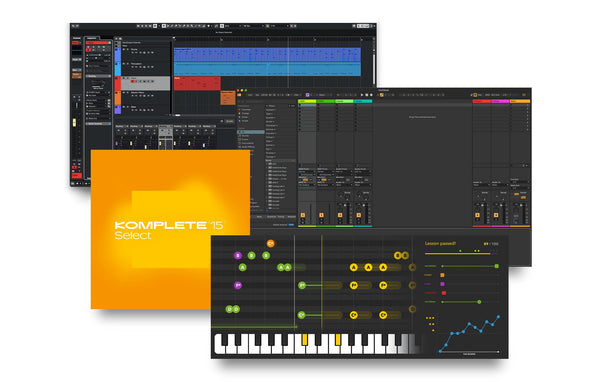The image size is (600, 382).
Task: Click the top green slider's square handle
Action: pyautogui.click(x=497, y=266)
